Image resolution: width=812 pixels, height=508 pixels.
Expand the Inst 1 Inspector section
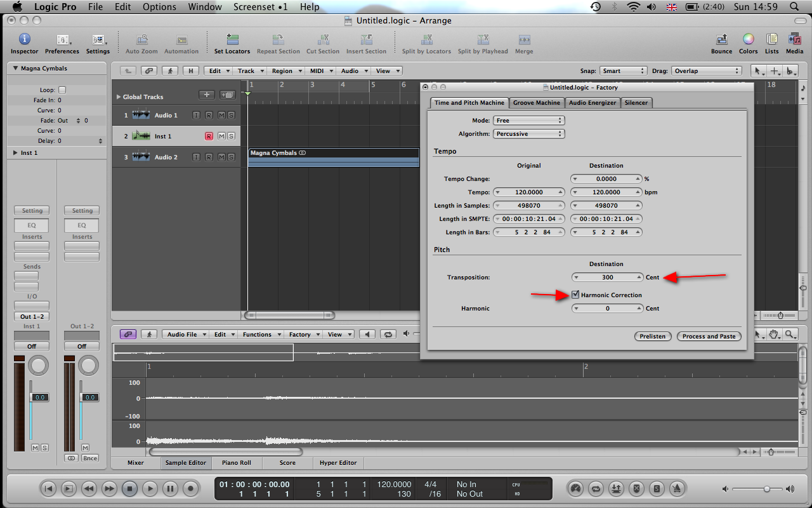click(x=15, y=152)
